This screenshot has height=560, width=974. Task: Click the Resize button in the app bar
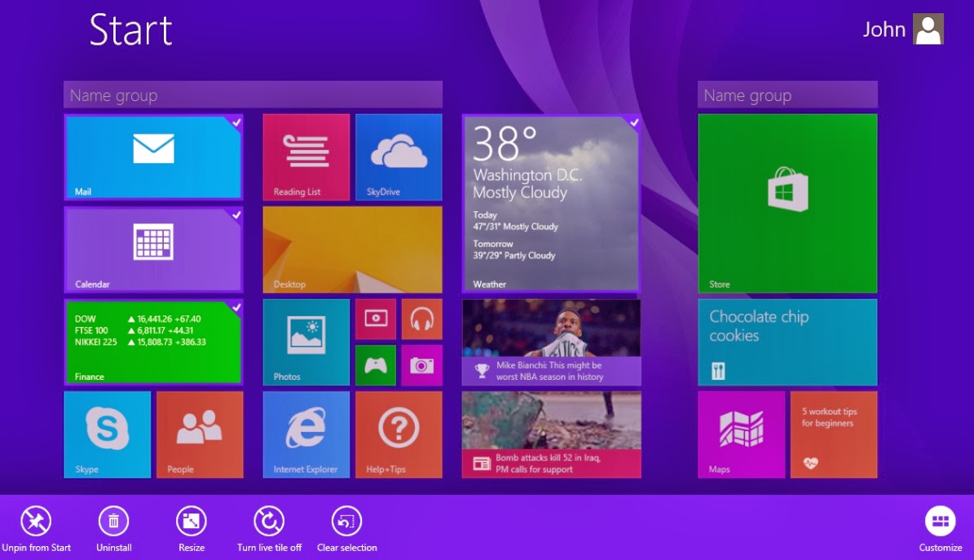click(x=192, y=529)
